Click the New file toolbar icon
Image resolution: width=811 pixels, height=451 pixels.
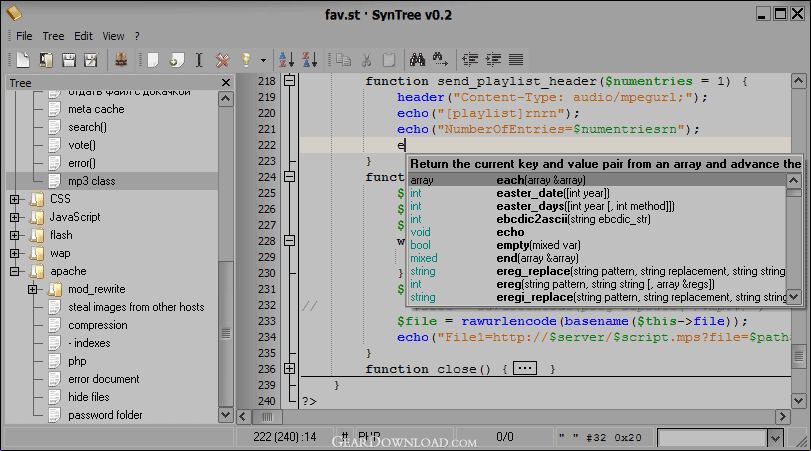[23, 60]
